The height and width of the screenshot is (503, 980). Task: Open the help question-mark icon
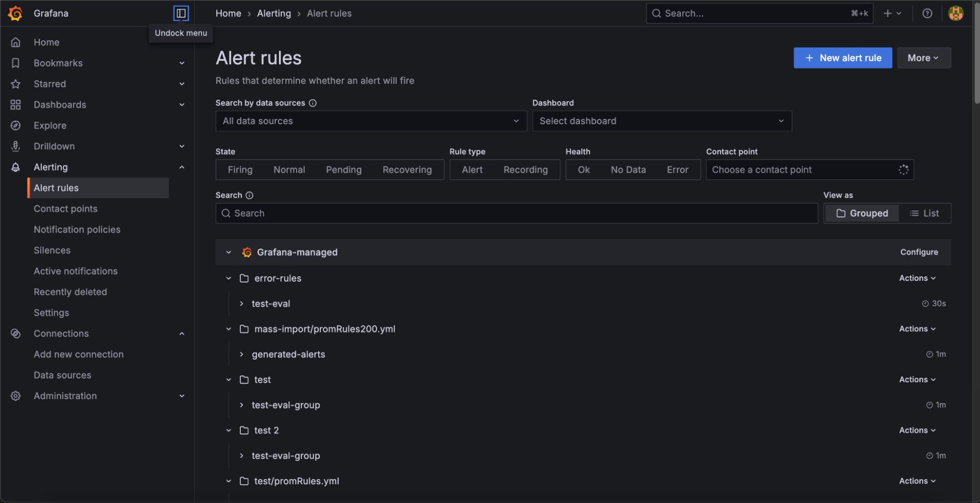click(927, 13)
